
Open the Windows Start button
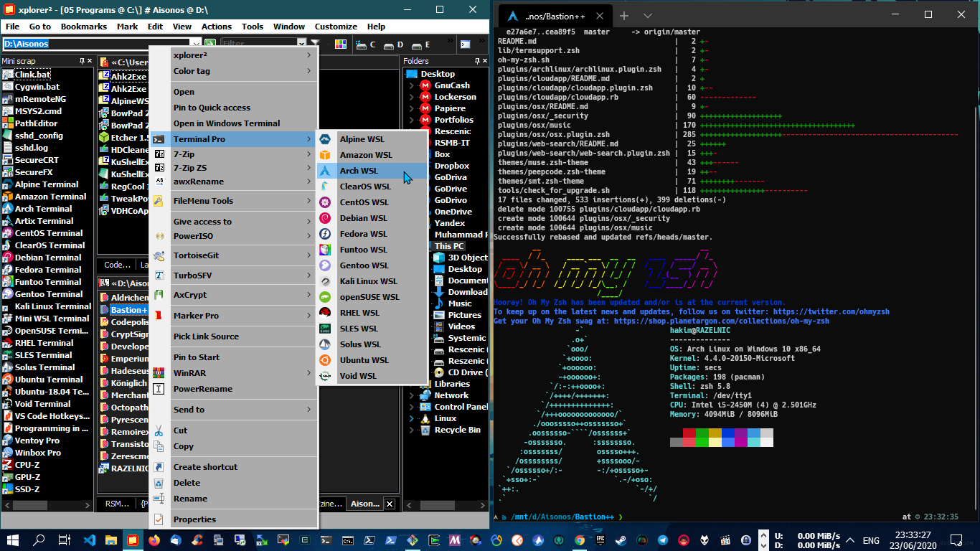click(13, 540)
